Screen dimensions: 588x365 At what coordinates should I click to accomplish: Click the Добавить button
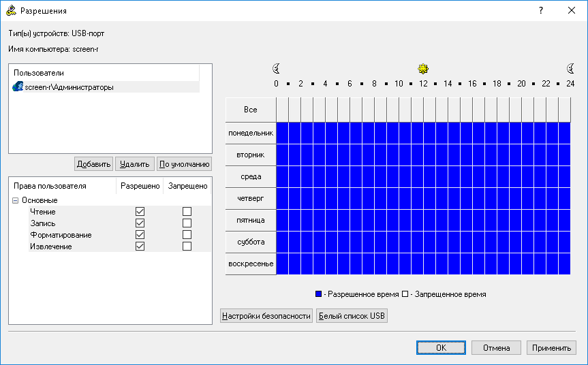click(x=93, y=164)
